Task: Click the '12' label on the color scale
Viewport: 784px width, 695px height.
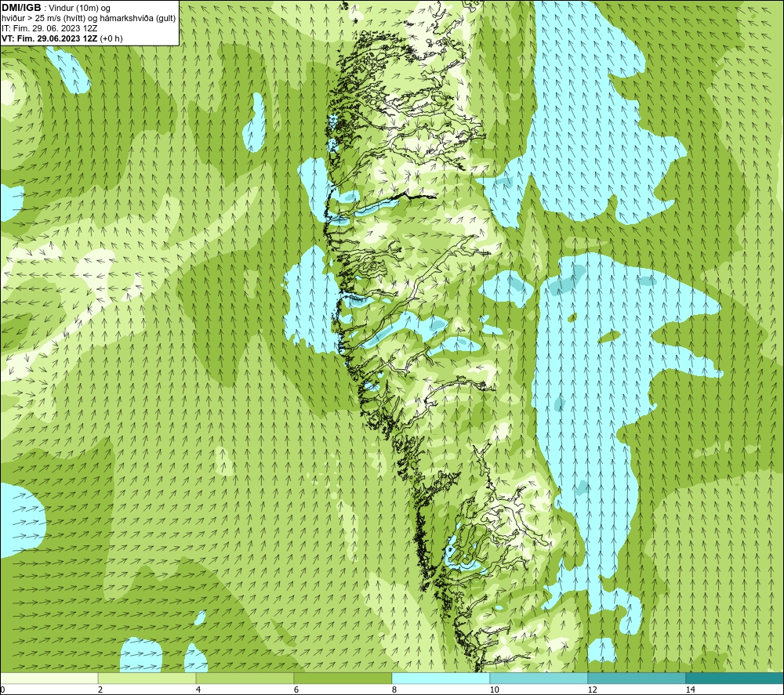Action: (x=592, y=690)
